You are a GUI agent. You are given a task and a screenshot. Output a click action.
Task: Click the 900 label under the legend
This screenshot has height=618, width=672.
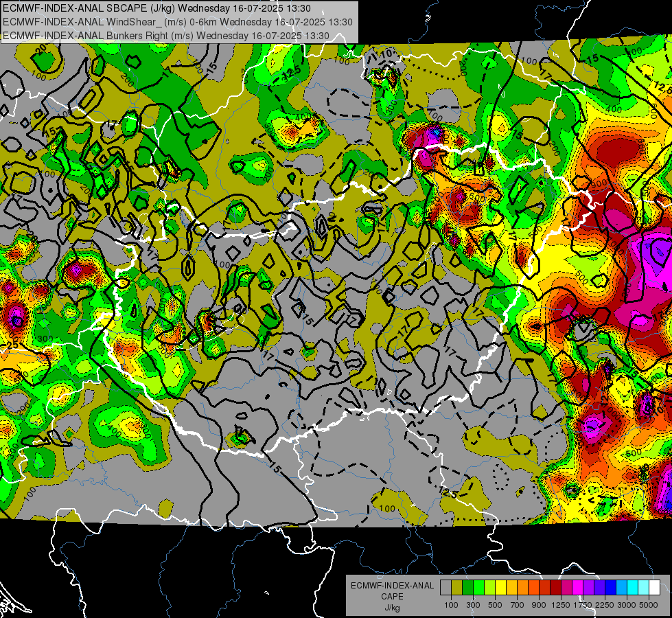point(539,605)
